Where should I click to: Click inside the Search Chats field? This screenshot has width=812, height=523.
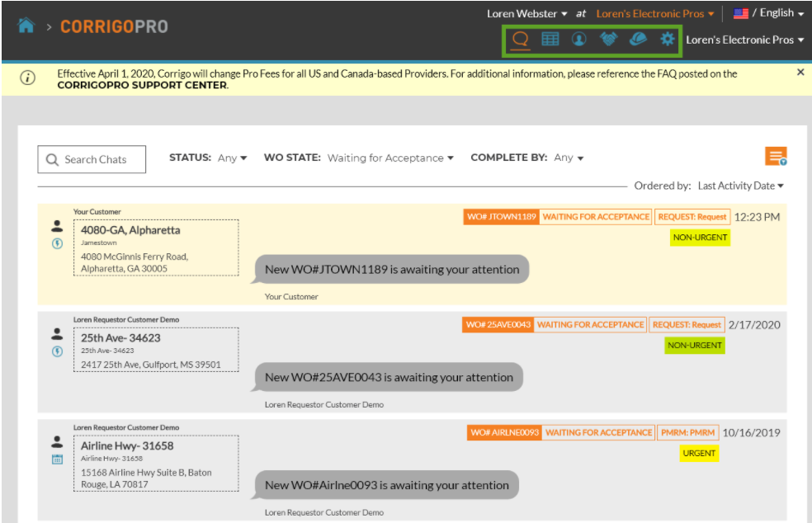(x=92, y=158)
